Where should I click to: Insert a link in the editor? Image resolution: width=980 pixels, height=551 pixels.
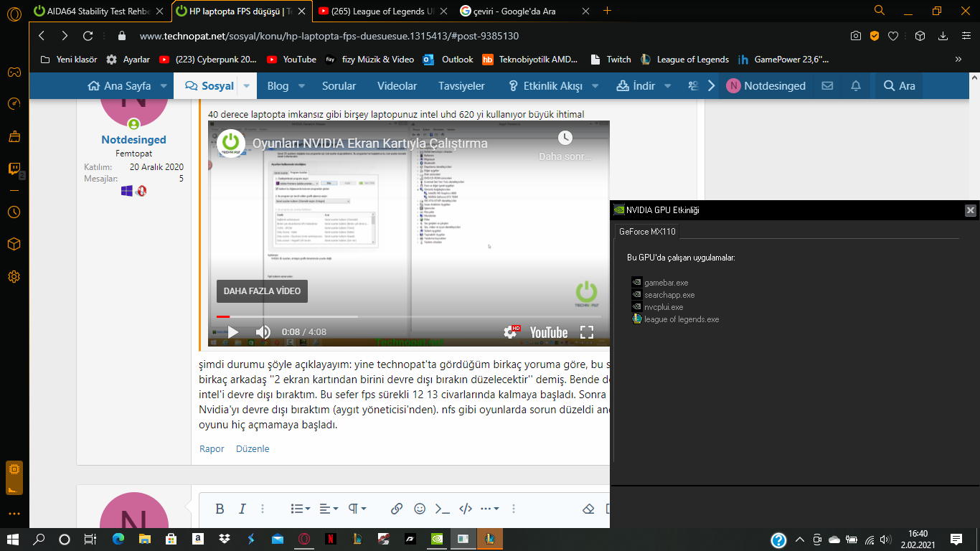pos(397,509)
